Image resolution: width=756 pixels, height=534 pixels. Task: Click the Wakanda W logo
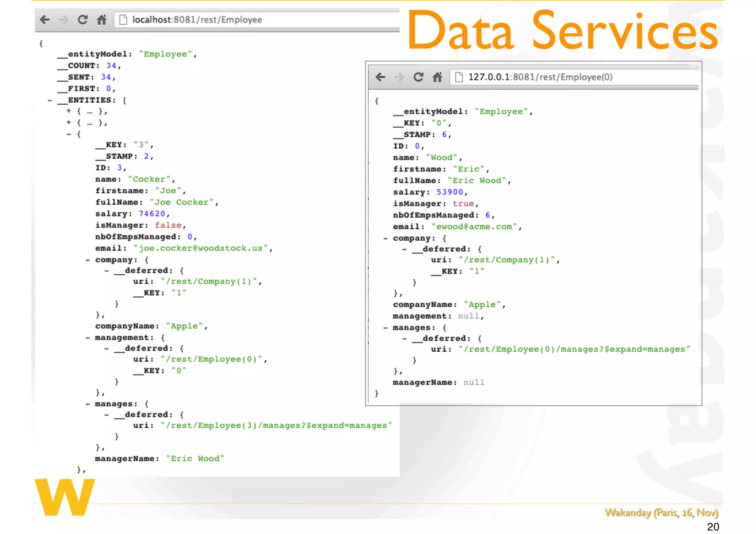coord(65,497)
